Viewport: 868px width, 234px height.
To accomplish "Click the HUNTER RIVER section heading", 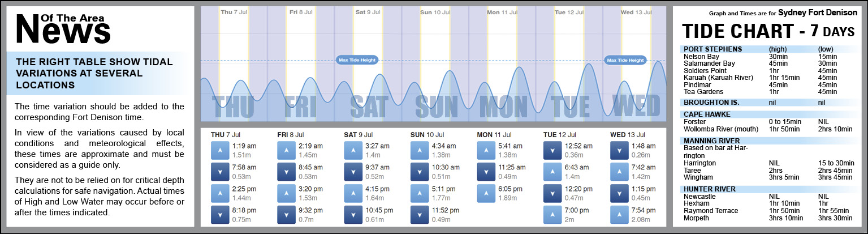I will pyautogui.click(x=709, y=189).
